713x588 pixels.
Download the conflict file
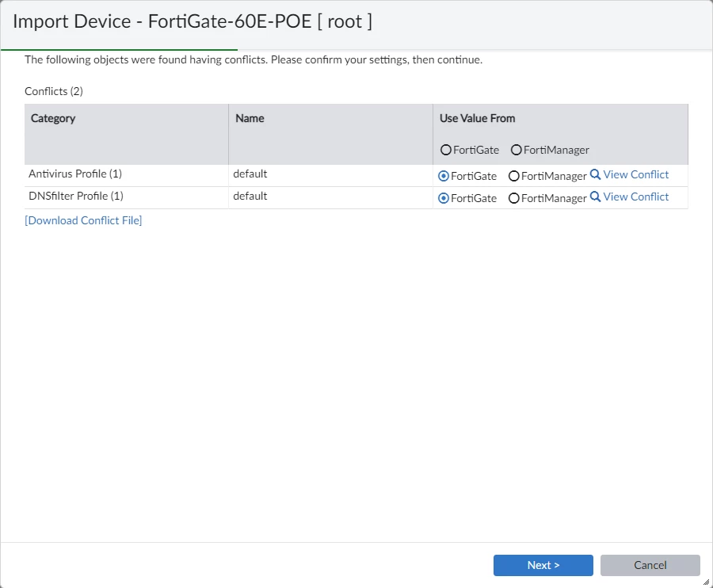point(83,220)
